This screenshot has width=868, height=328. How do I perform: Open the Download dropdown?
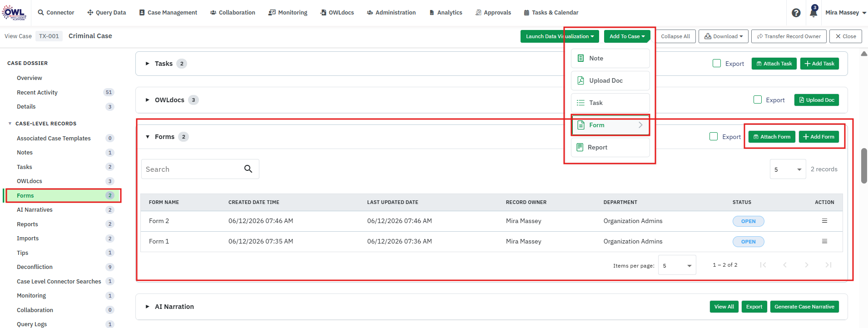[723, 36]
